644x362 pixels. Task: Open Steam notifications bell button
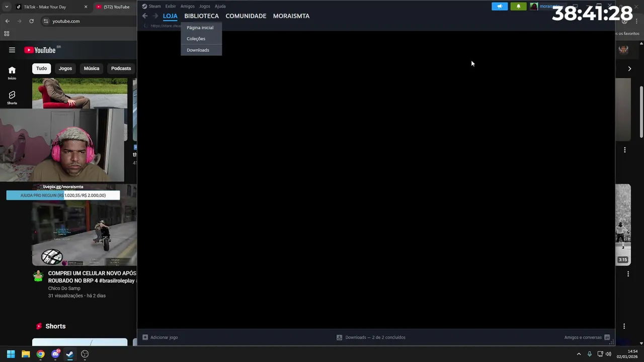pos(518,7)
